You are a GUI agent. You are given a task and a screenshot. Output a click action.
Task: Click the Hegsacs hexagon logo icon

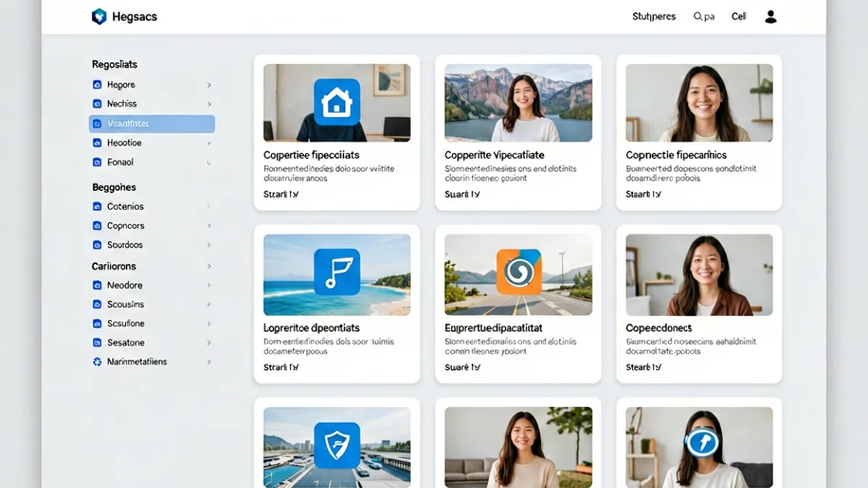99,16
